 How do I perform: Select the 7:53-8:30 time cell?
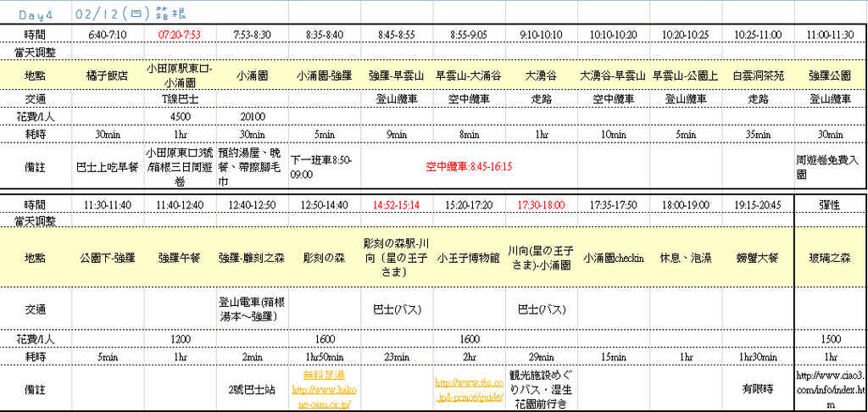point(252,35)
